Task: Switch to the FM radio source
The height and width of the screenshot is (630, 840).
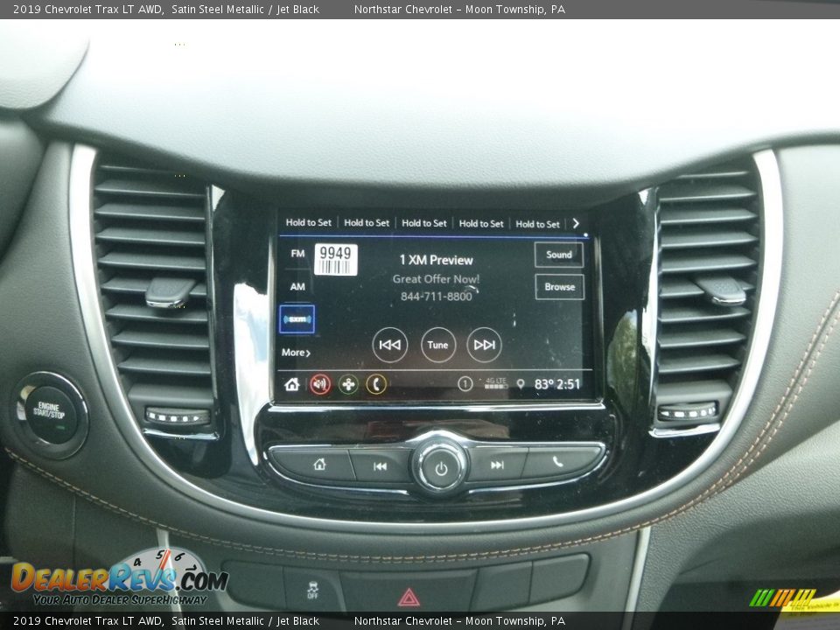Action: coord(297,254)
